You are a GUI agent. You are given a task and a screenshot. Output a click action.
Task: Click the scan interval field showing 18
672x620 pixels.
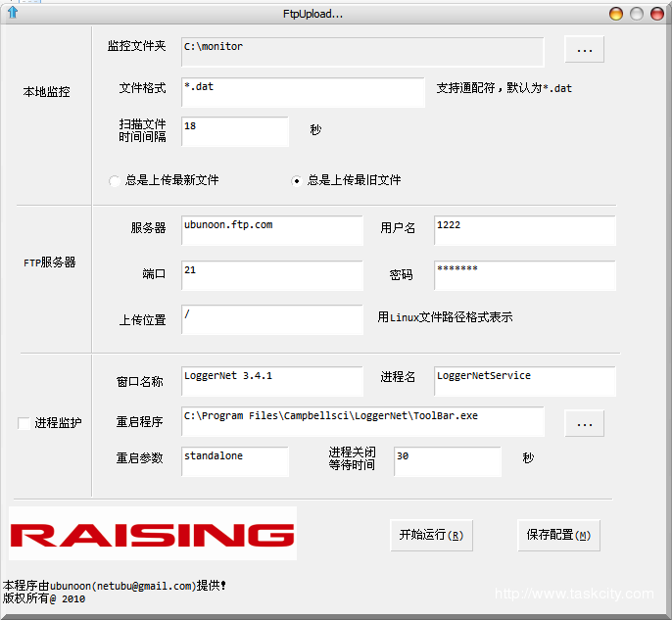(235, 131)
